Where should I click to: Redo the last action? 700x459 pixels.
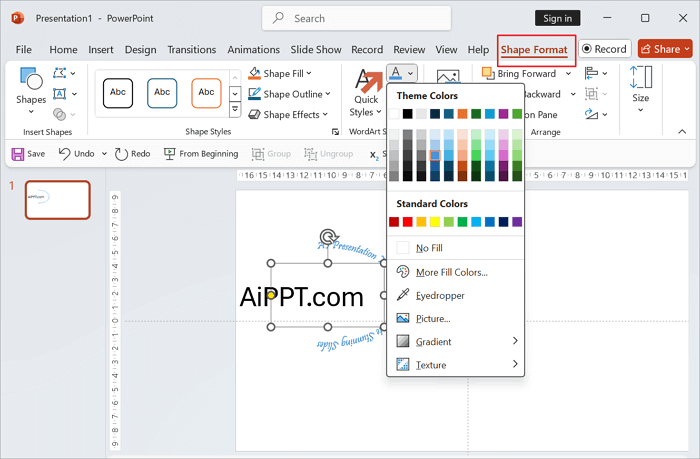(133, 154)
